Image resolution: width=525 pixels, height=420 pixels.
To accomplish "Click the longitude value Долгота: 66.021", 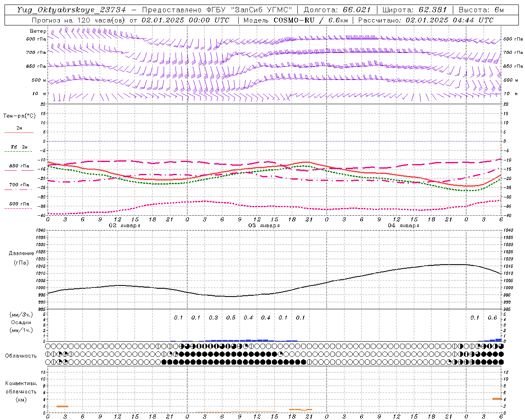I will coord(337,10).
